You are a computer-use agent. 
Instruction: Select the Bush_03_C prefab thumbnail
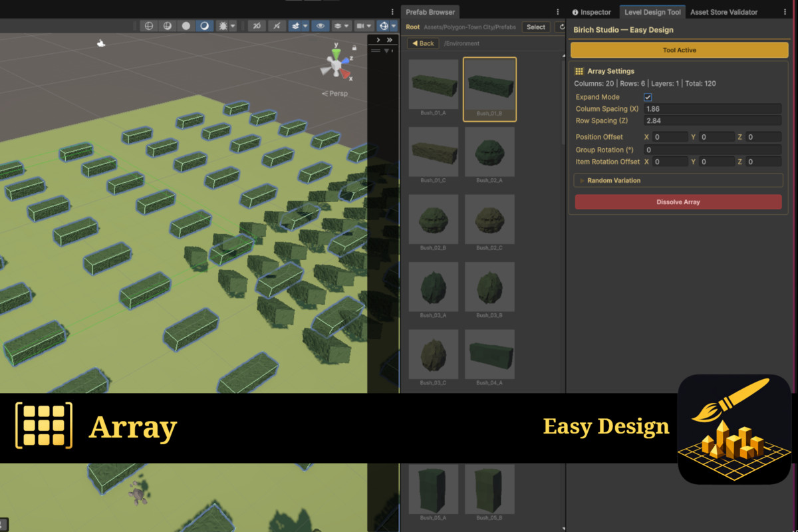point(434,354)
